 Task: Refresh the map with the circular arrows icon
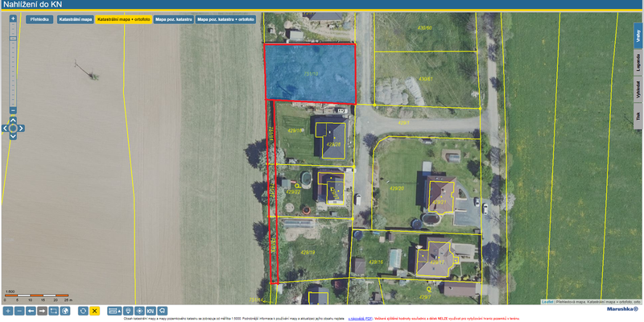pyautogui.click(x=83, y=311)
